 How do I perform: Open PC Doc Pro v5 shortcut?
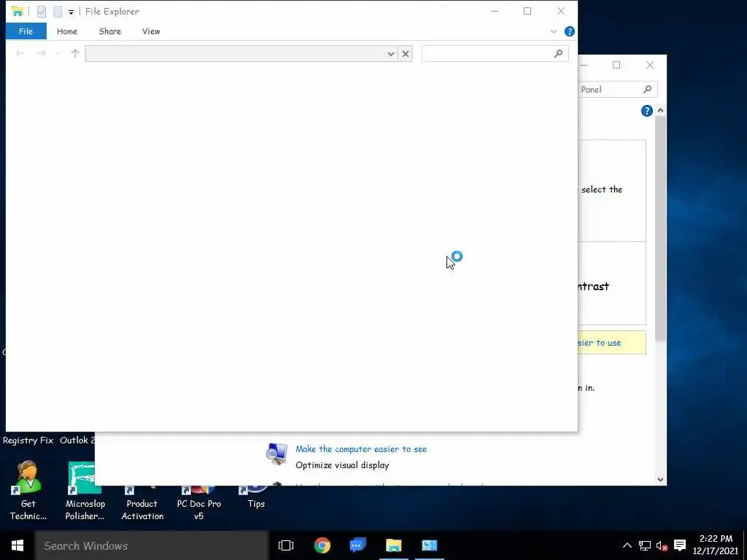point(198,503)
